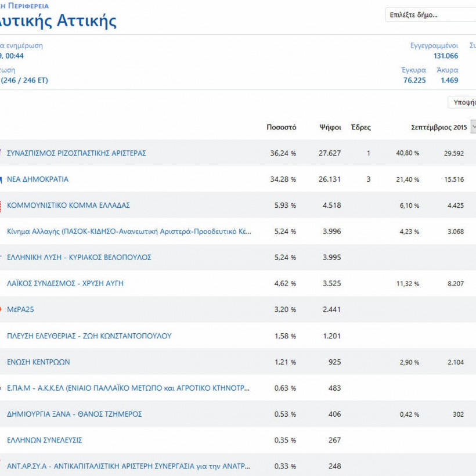Open ΠΛΕΥΣΗ ΕΛΕΥΘΕΡΙΑΣ - ΖΩΗ ΚΩΝΣΤΑΝΤΟΠΟΥΛΟΥ link
This screenshot has width=476, height=476.
(x=89, y=336)
